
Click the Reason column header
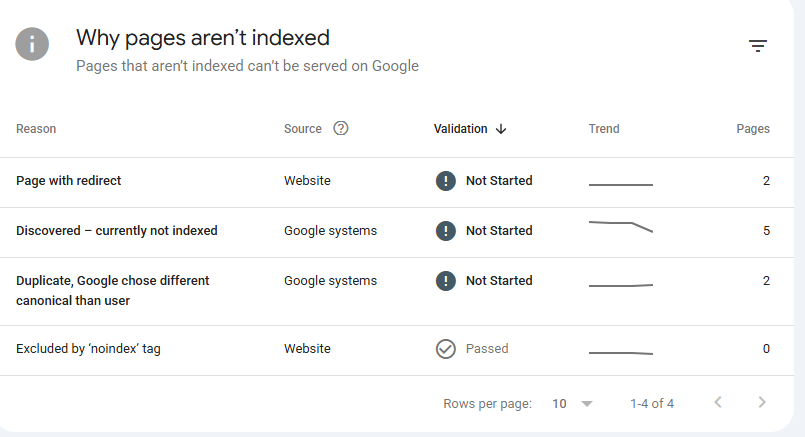pos(36,129)
